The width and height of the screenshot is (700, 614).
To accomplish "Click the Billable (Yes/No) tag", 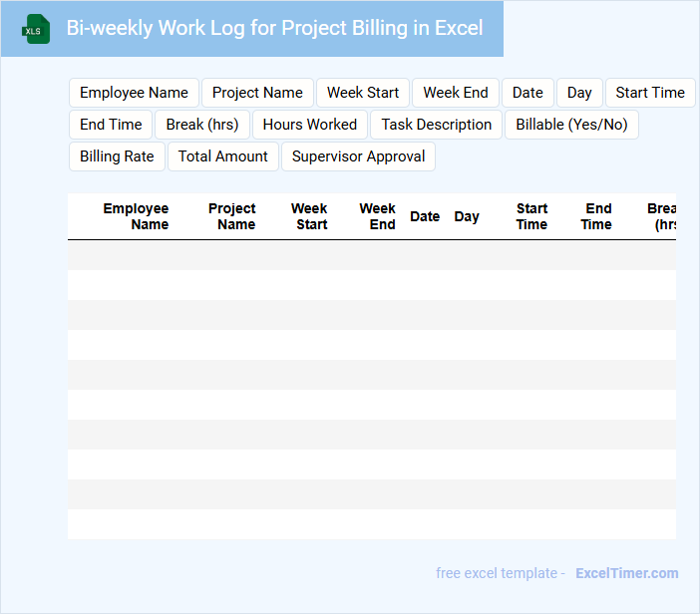I will [x=572, y=125].
